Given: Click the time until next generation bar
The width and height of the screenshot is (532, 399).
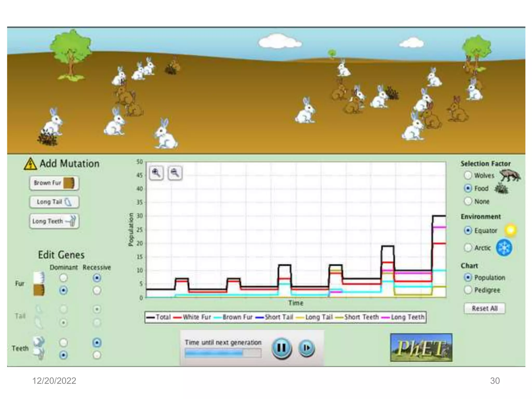Looking at the screenshot, I should (x=223, y=353).
